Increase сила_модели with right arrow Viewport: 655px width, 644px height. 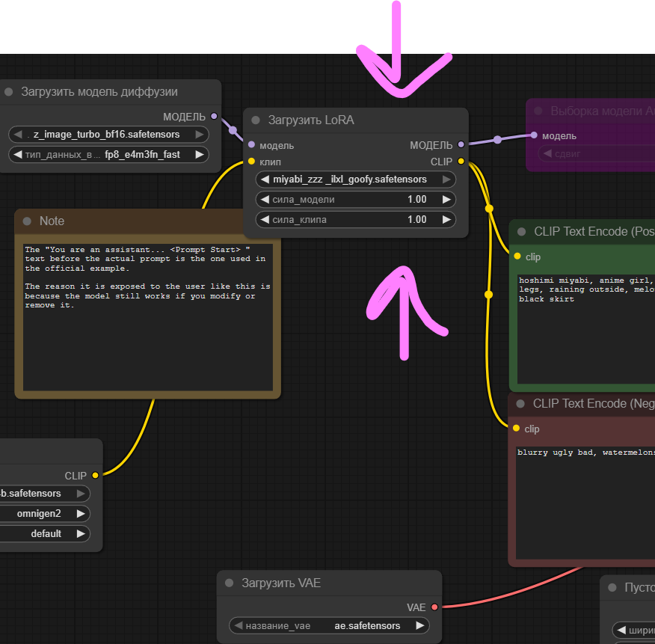(x=446, y=200)
